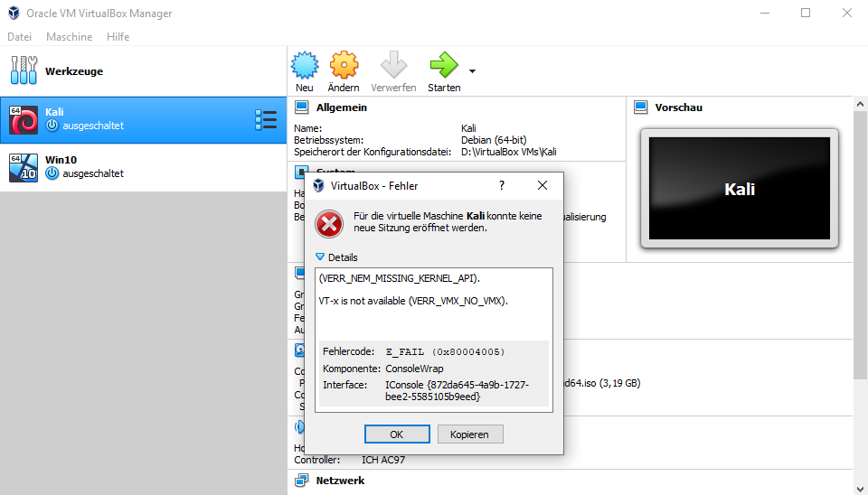Click the VERR_NEM_MISSING_KERNEL_API error text

400,278
